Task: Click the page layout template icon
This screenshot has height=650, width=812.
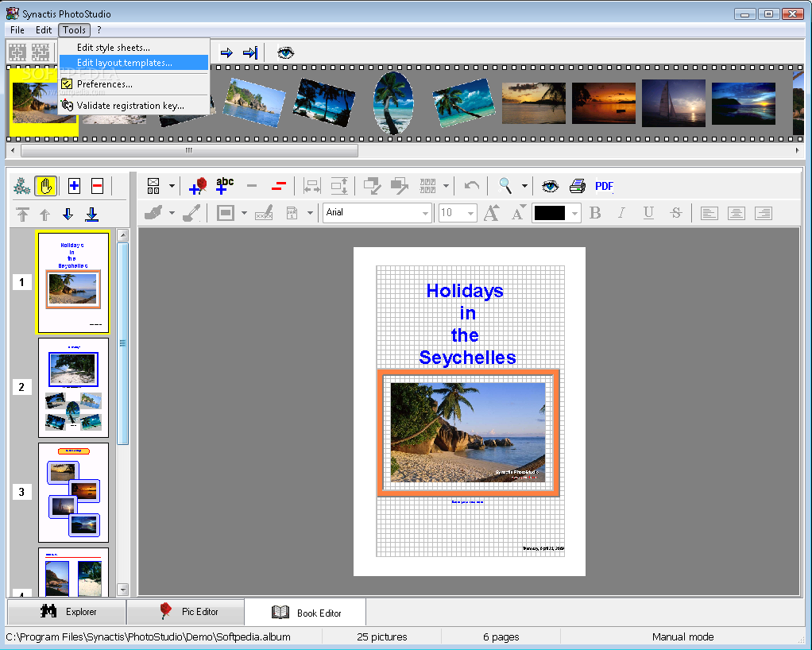Action: coord(153,186)
